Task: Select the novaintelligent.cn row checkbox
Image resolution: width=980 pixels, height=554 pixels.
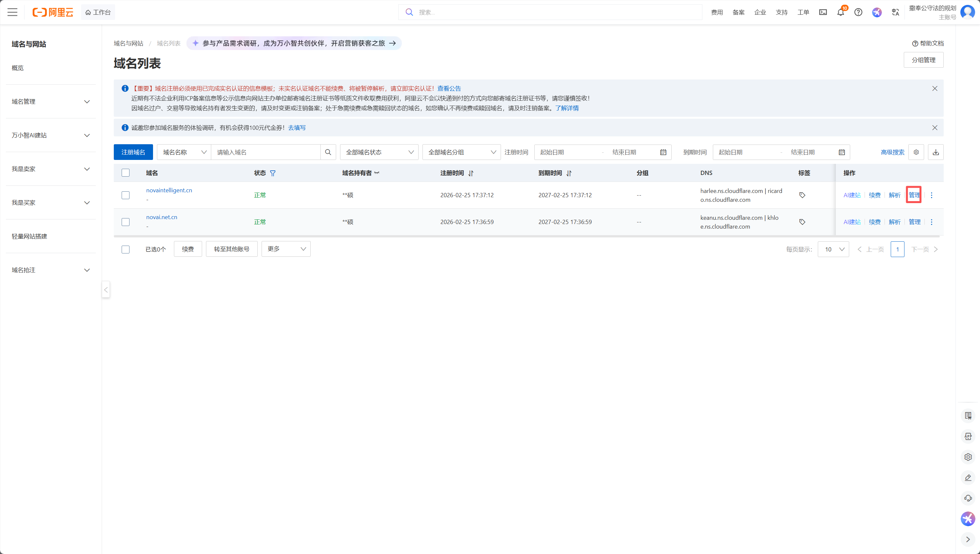Action: pos(126,195)
